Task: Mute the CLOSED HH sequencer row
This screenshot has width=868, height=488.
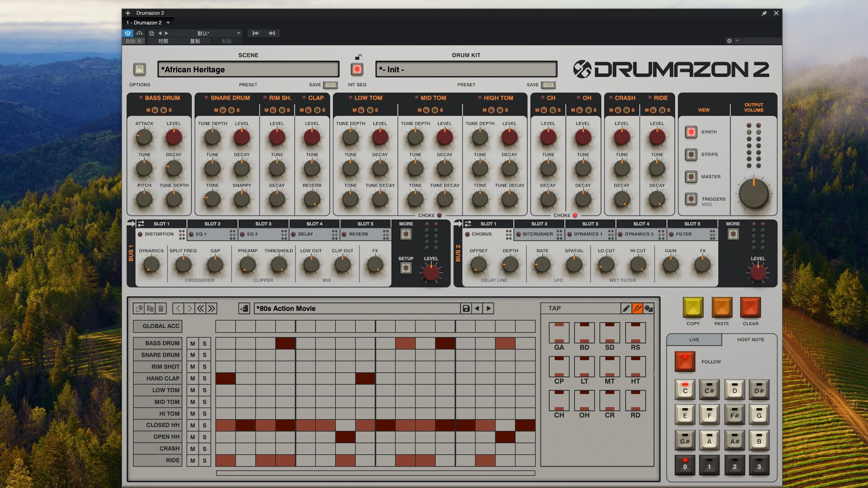Action: pyautogui.click(x=193, y=425)
